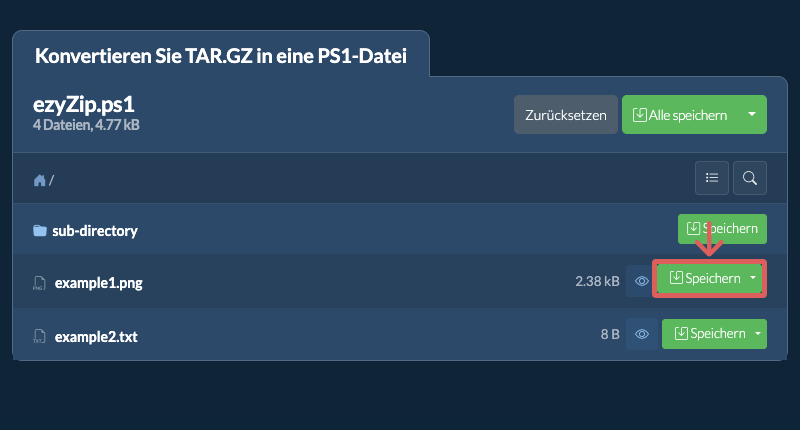
Task: Preview example2.txt with the eye icon
Action: (641, 334)
